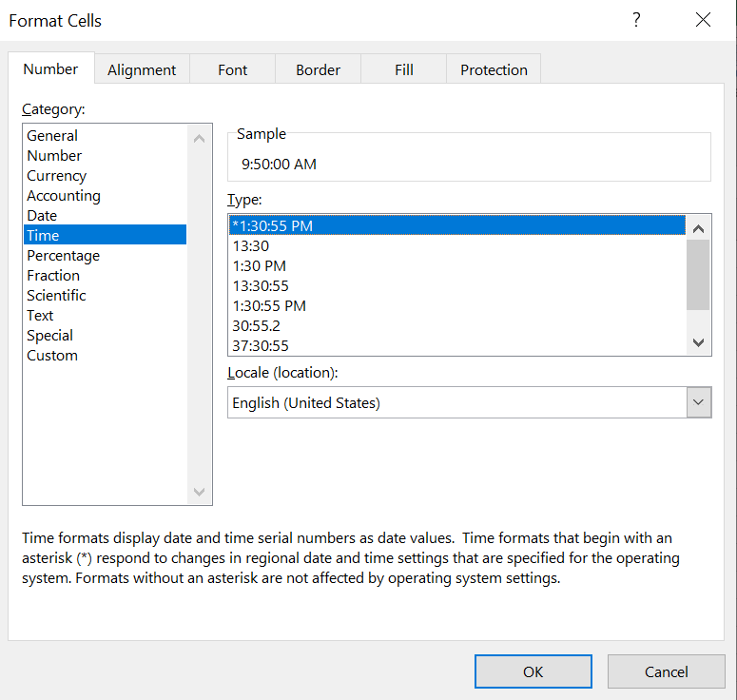Click the Cancel button
The image size is (737, 700).
click(666, 671)
